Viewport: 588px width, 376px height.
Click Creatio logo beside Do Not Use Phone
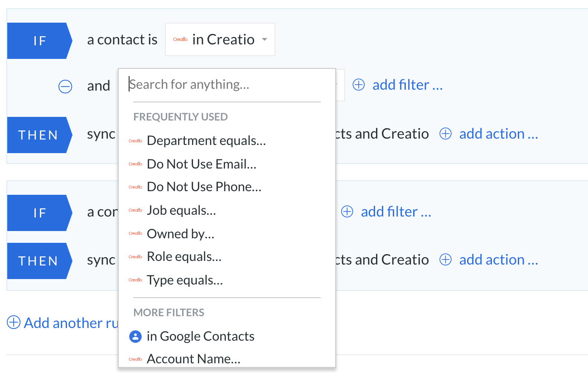135,187
